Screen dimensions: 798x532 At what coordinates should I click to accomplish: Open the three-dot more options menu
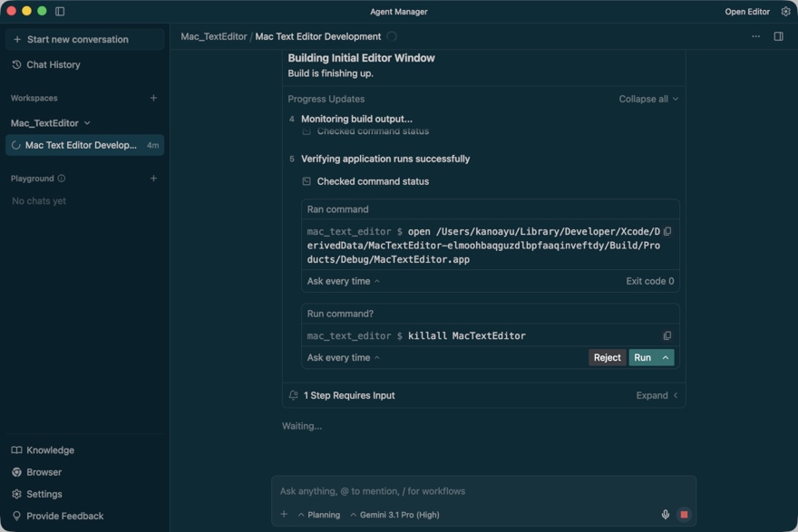[x=755, y=37]
